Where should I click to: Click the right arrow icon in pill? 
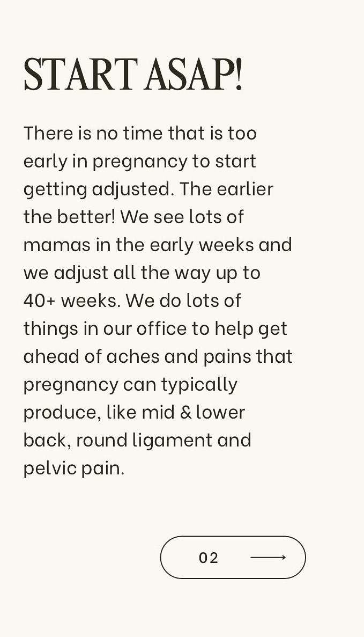(x=268, y=558)
